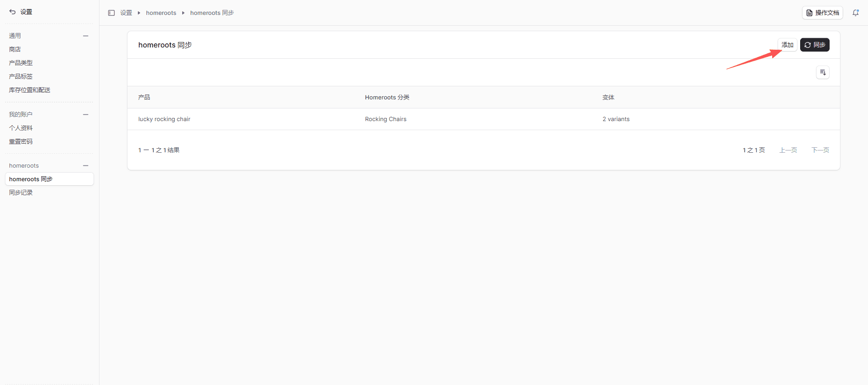Open the notifications bell icon
Image resolution: width=868 pixels, height=385 pixels.
point(855,13)
